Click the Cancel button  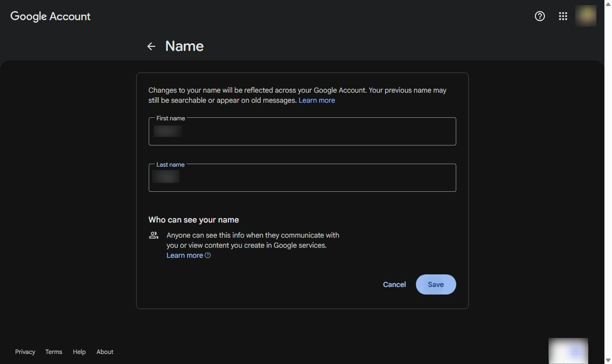click(394, 284)
